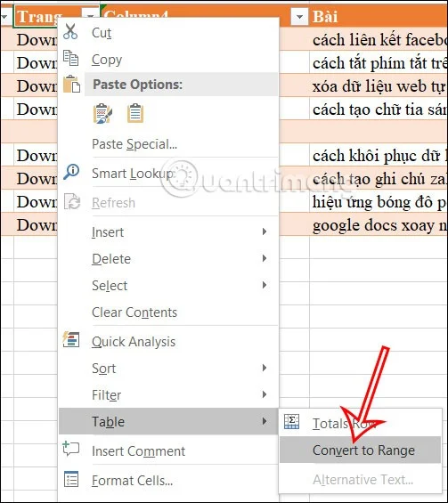Click the Delete menu label
Screen dimensions: 448x503
[111, 259]
